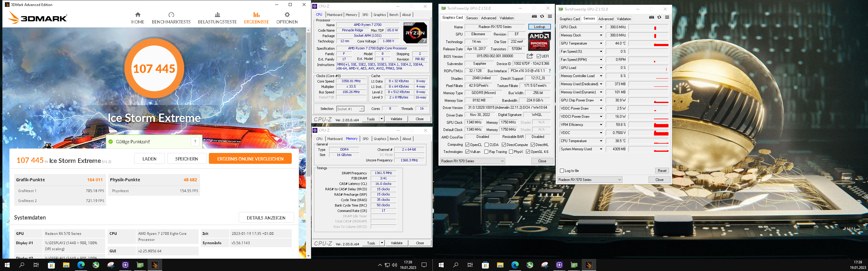Click the volume icon in system tray
Screen dimensions: 868x271
point(395,265)
